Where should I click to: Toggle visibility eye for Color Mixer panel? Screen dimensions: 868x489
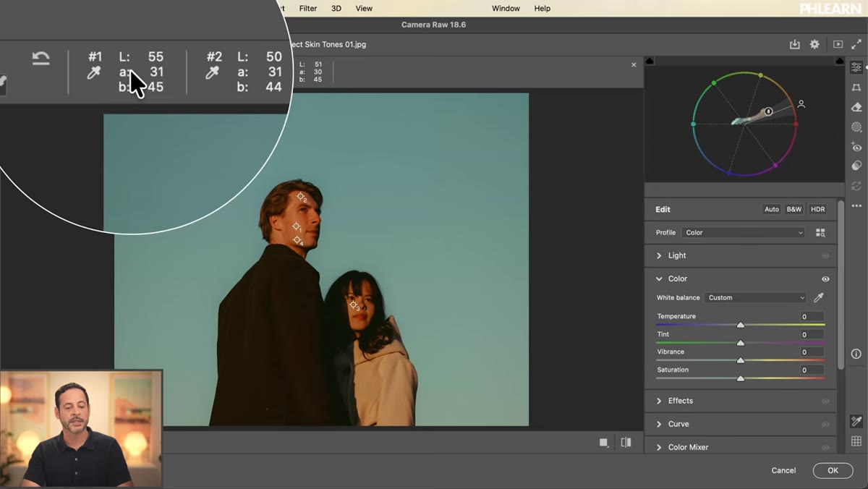pos(825,448)
